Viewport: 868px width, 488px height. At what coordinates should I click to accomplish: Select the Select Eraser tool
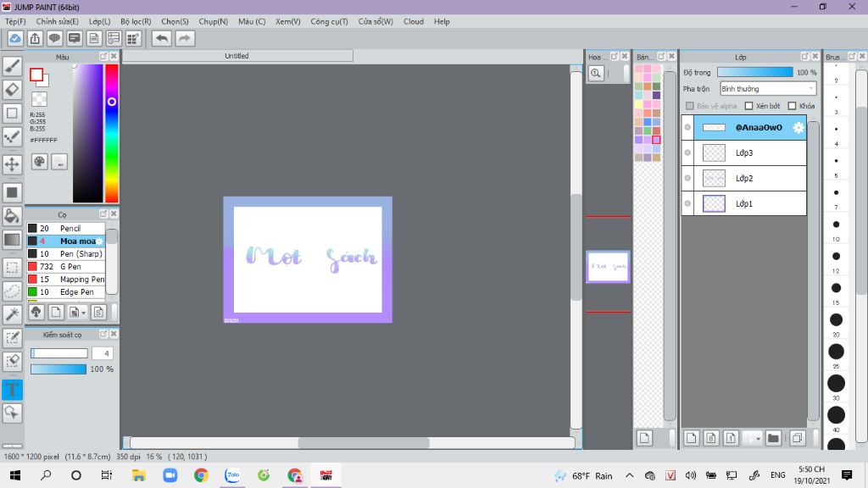(12, 361)
